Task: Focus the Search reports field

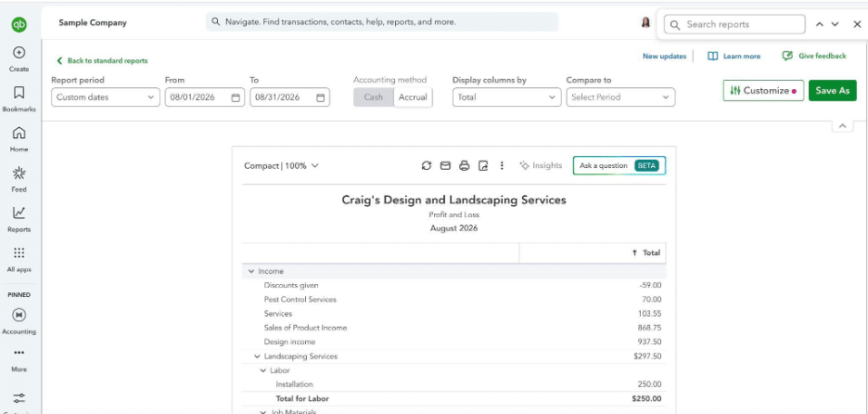Action: [734, 24]
